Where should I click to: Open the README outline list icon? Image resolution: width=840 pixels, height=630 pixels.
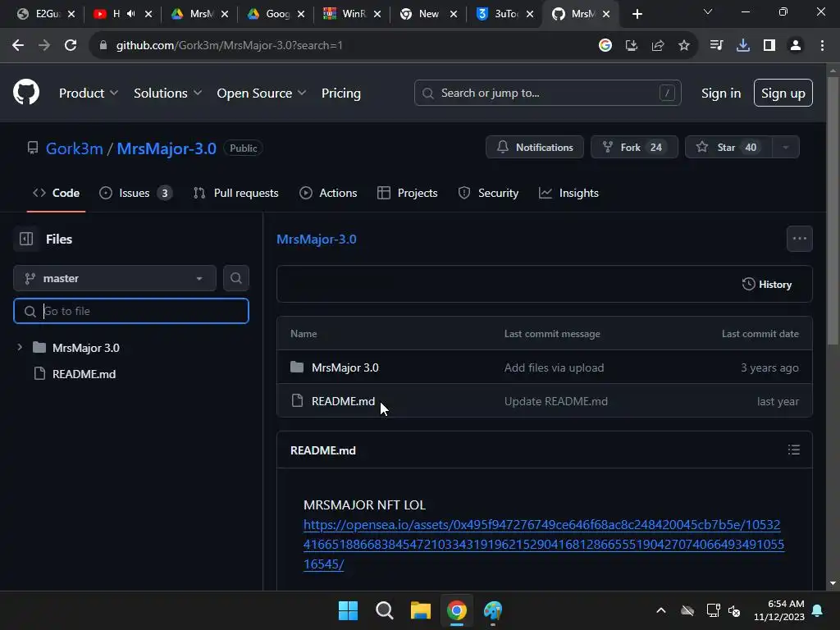click(x=794, y=450)
